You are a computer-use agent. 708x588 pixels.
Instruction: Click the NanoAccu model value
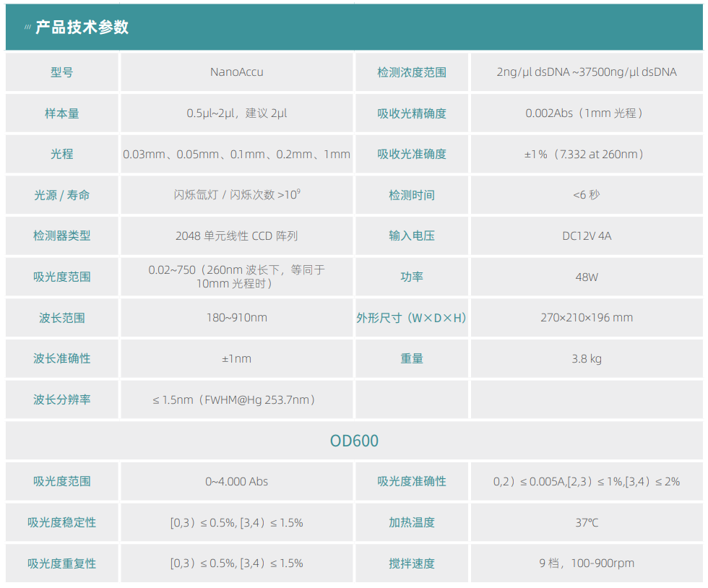point(237,72)
